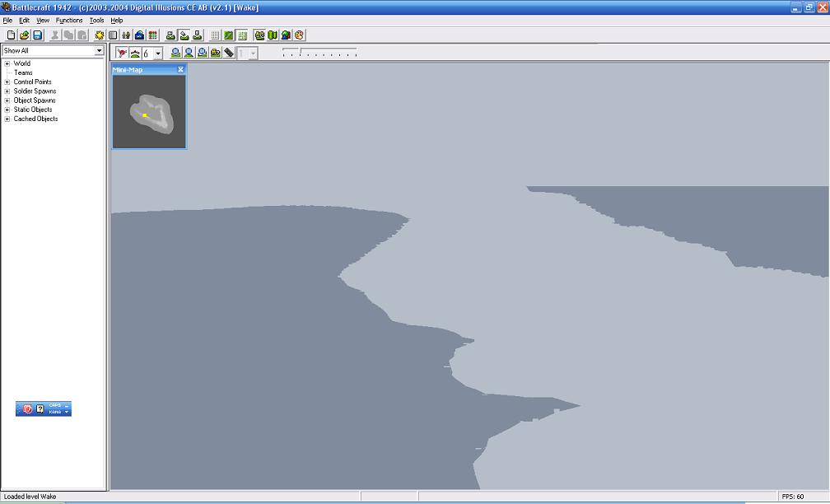The image size is (830, 504).
Task: Open the Edit menu
Action: 25,20
